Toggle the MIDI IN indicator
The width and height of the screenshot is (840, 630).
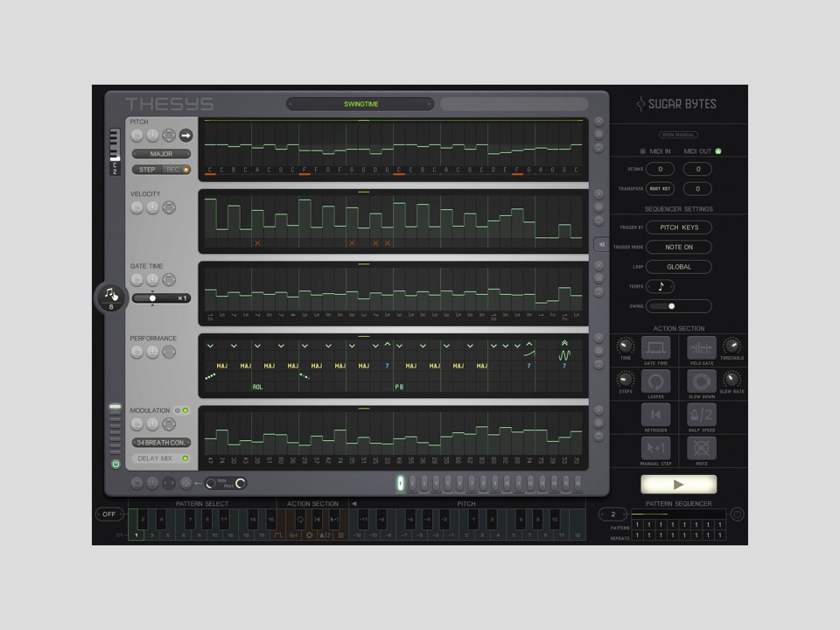(642, 151)
